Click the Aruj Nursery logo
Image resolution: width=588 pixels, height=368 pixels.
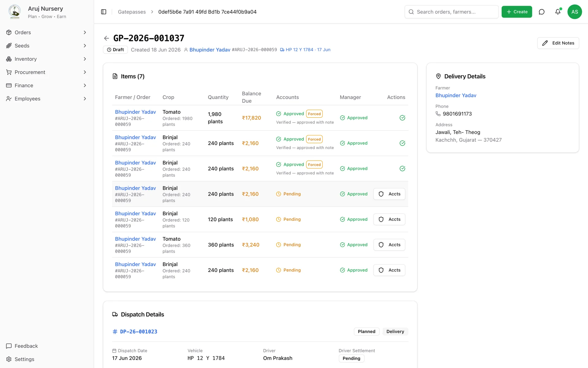[14, 12]
